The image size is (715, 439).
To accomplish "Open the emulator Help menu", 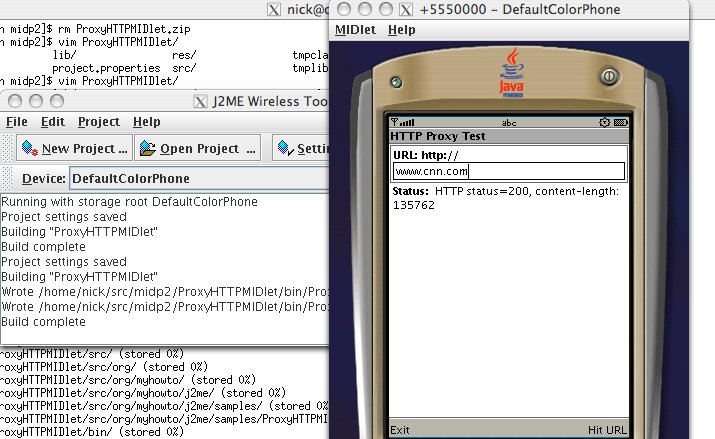I will (401, 30).
